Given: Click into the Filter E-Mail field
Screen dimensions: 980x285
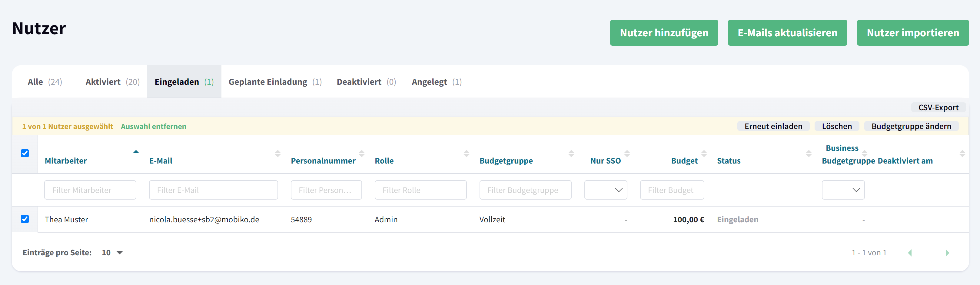Looking at the screenshot, I should (x=214, y=190).
